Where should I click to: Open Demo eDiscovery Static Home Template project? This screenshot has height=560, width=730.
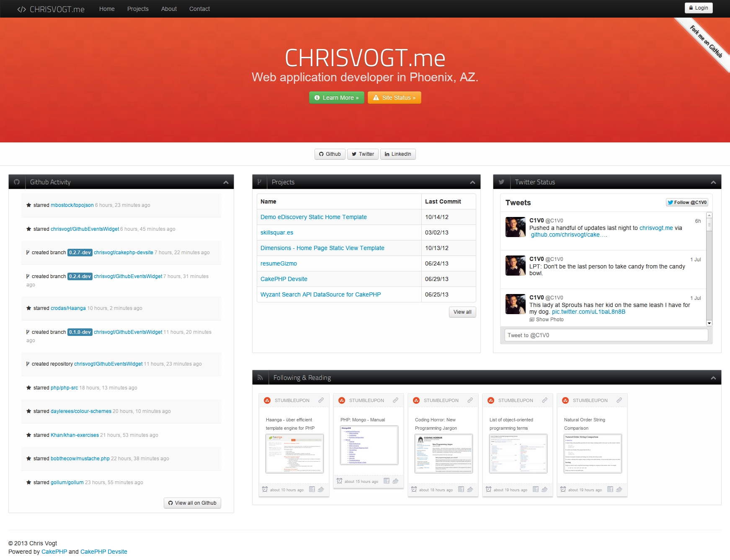point(313,217)
